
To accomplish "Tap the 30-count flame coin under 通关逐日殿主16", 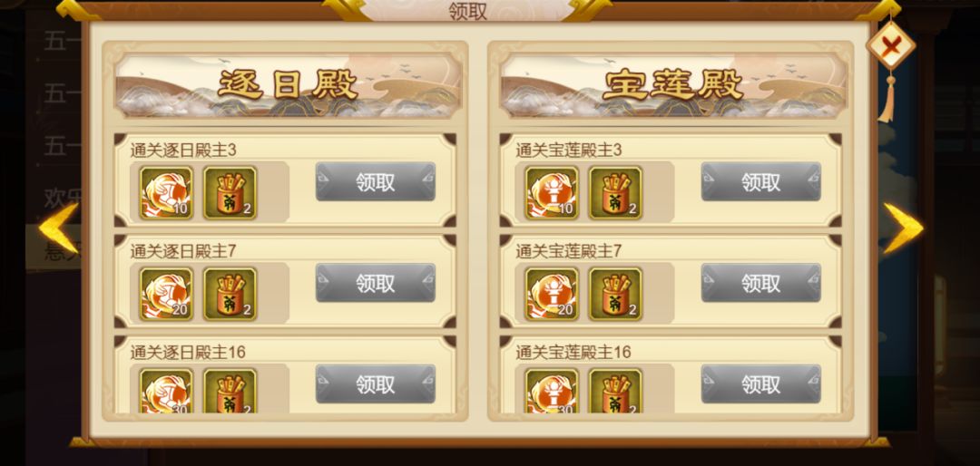I will coord(166,391).
